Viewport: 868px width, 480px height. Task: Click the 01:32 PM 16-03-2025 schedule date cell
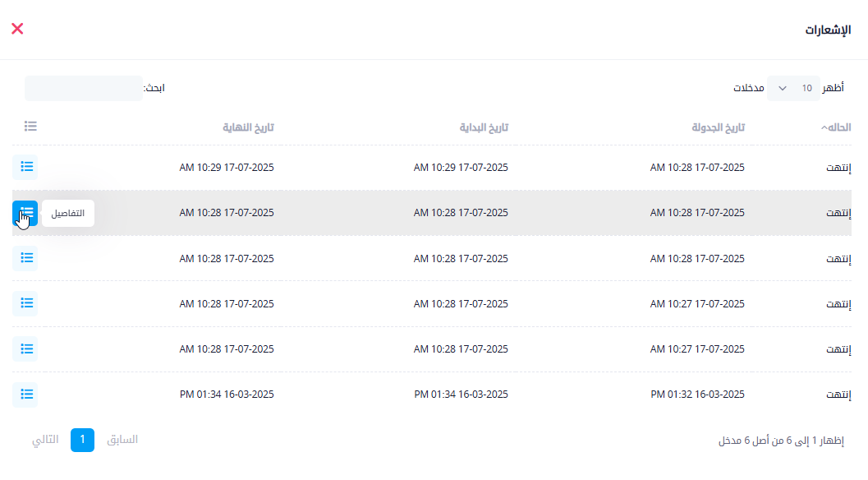[697, 395]
